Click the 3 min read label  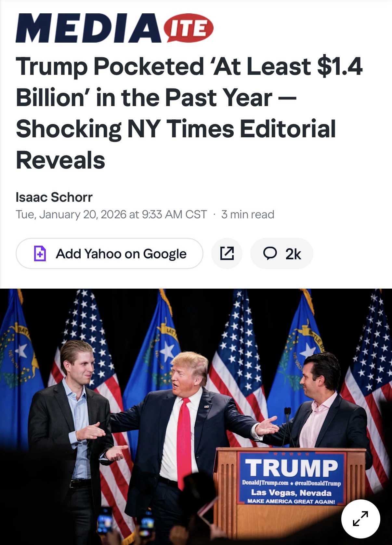click(248, 215)
